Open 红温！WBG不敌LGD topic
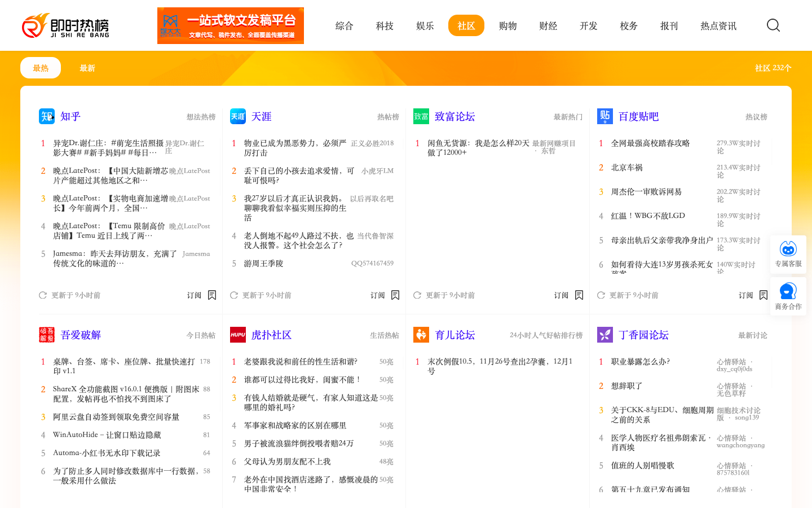 (648, 216)
